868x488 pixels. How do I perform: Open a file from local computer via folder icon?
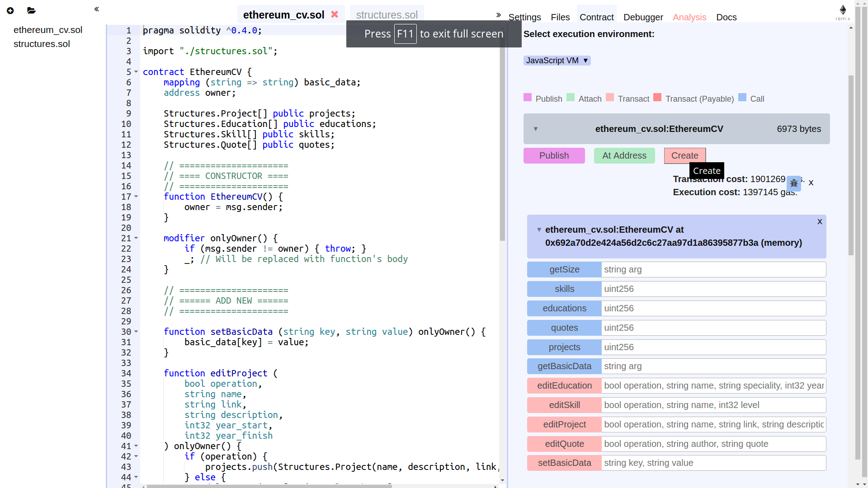[31, 10]
